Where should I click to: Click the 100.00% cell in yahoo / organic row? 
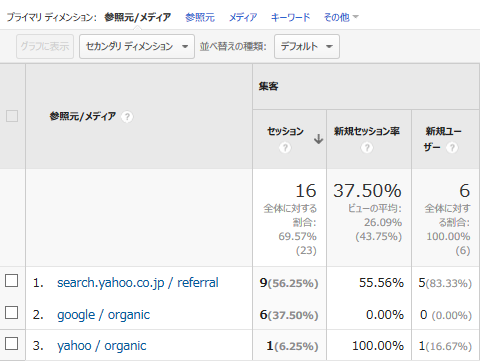(x=378, y=346)
